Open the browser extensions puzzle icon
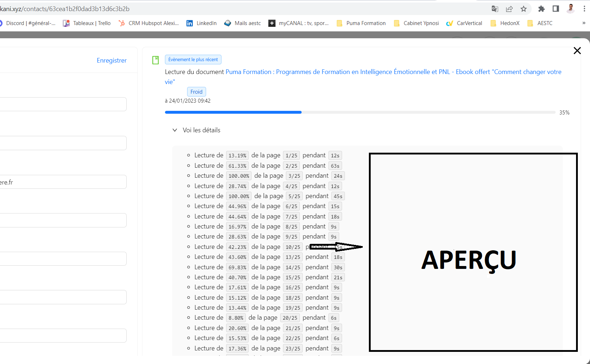This screenshot has height=364, width=590. (x=541, y=9)
